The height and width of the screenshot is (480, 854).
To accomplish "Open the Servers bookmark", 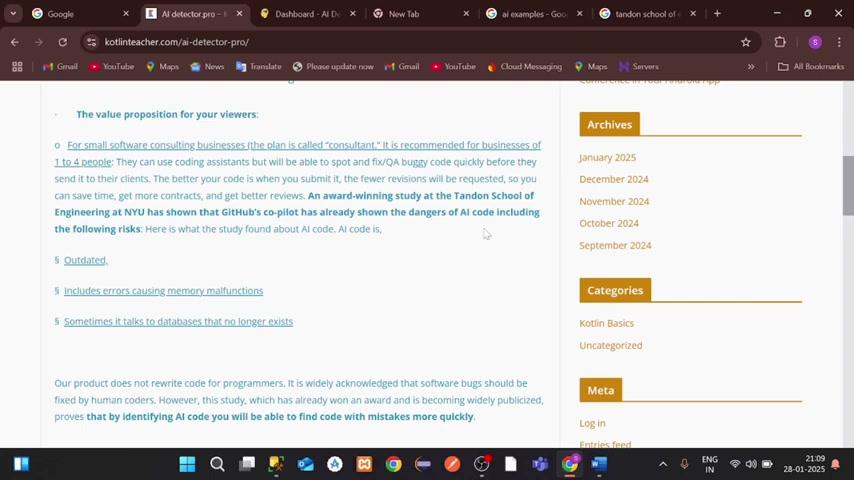I will (639, 66).
